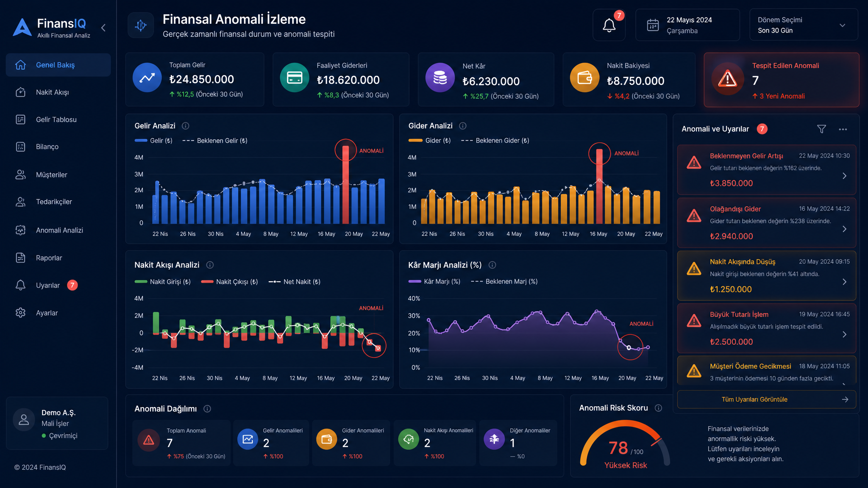
Task: Click the Tüm Uyarıları Görüntüle button
Action: pos(766,399)
